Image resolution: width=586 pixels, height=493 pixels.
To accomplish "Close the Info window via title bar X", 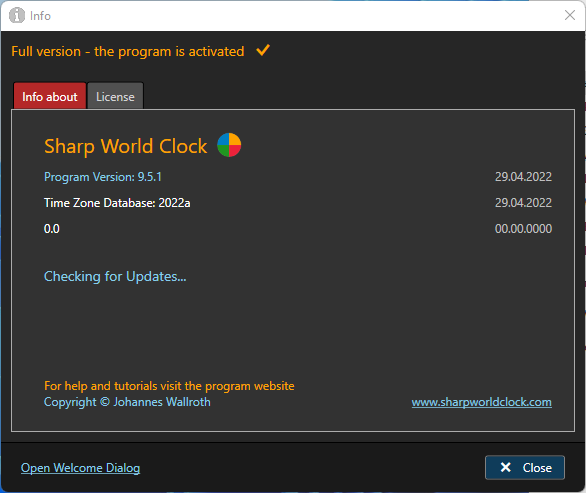I will click(570, 15).
